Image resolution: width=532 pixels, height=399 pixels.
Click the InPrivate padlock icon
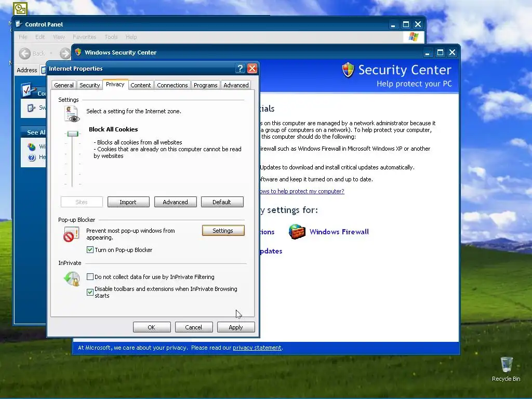coord(72,278)
